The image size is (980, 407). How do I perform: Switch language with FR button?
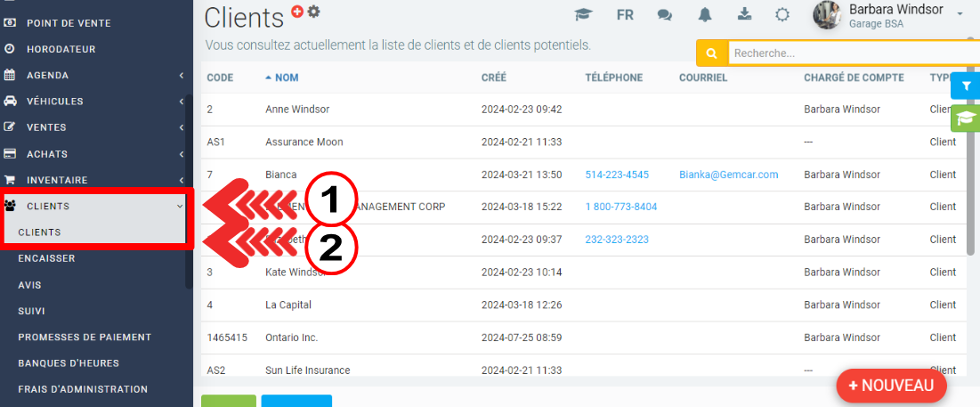pyautogui.click(x=625, y=15)
